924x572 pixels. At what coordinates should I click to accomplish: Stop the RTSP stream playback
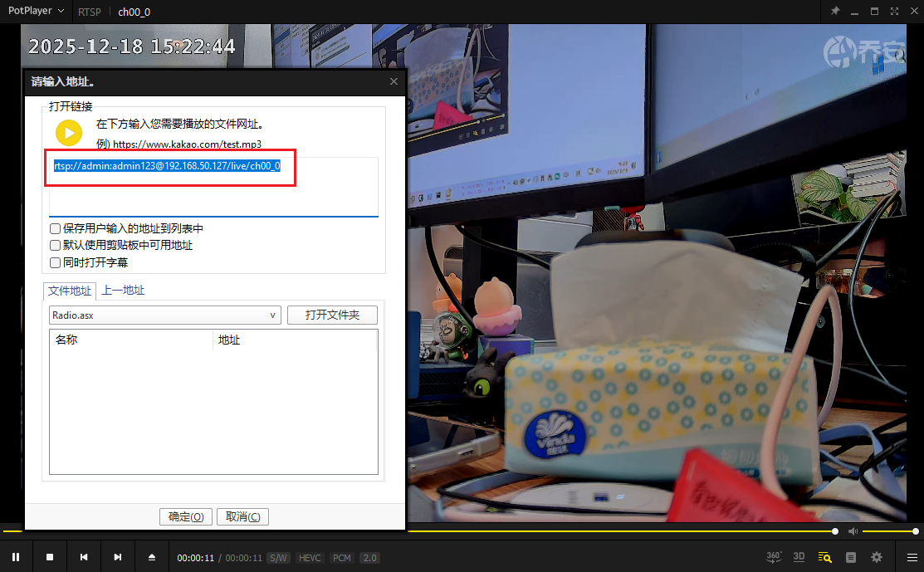pyautogui.click(x=50, y=557)
